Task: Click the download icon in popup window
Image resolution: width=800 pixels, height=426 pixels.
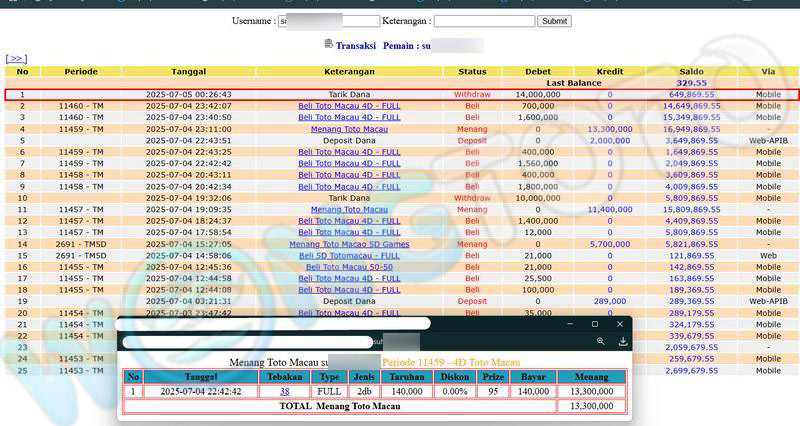Action: (x=623, y=341)
